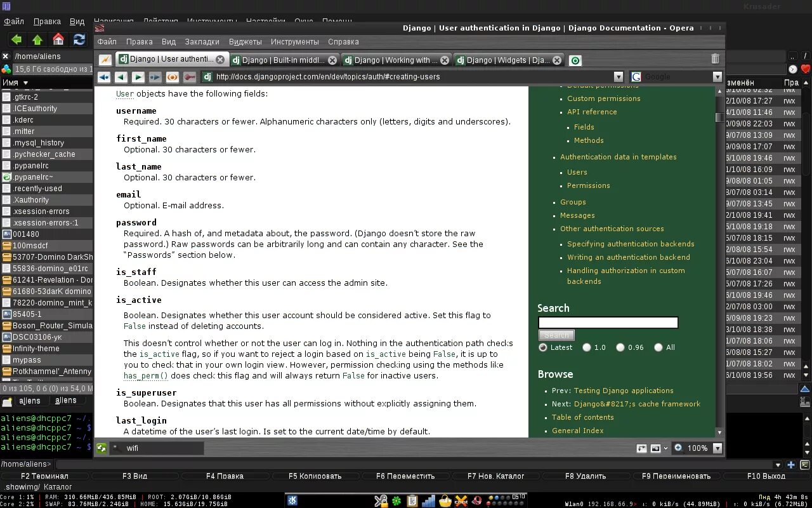Click Krusader's home directory icon
Screen dimensions: 812x508
pos(58,39)
